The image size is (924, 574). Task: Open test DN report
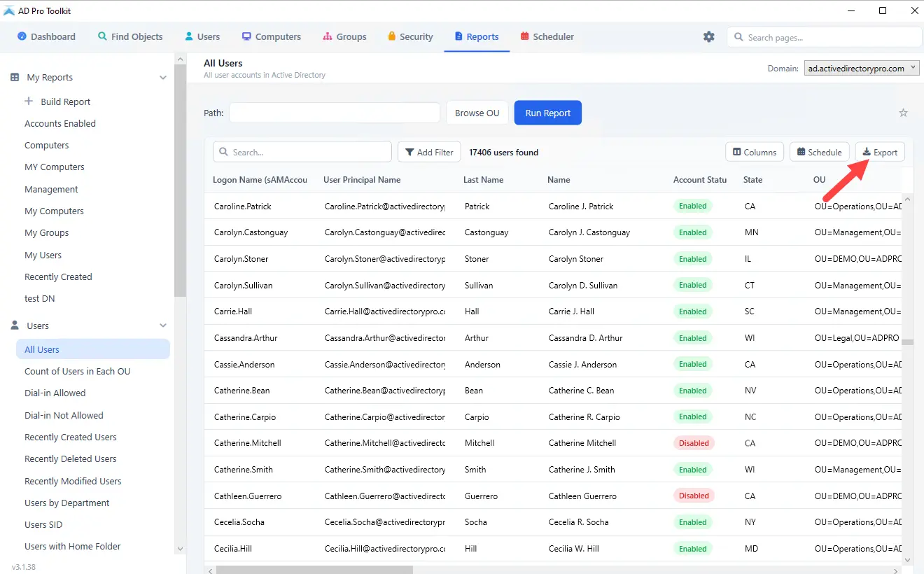tap(40, 299)
